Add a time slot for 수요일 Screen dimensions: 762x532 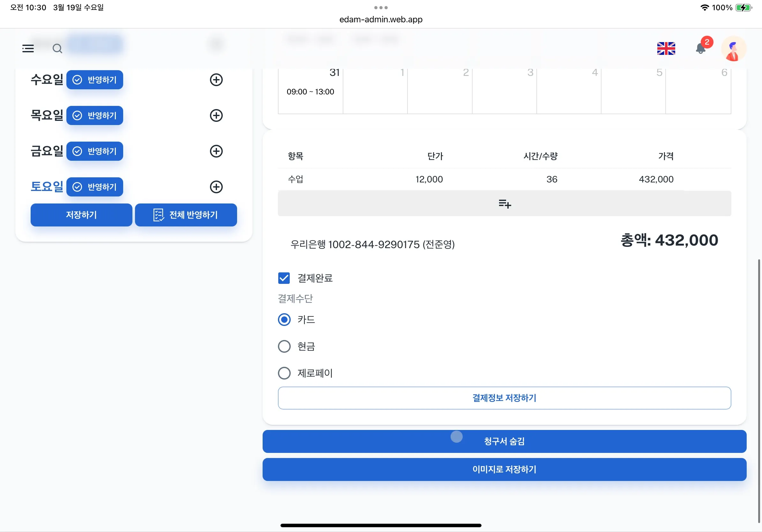(216, 80)
